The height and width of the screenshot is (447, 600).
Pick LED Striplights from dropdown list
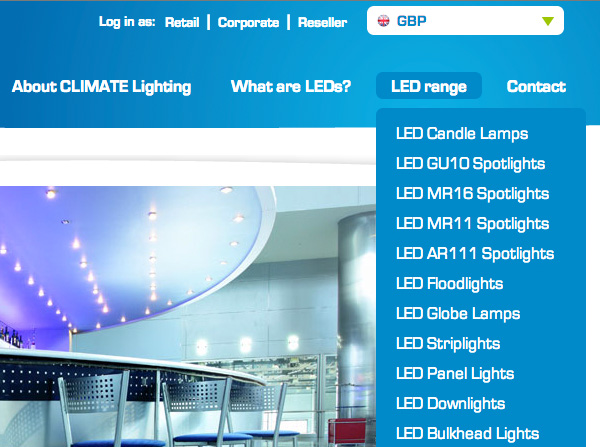[x=448, y=343]
